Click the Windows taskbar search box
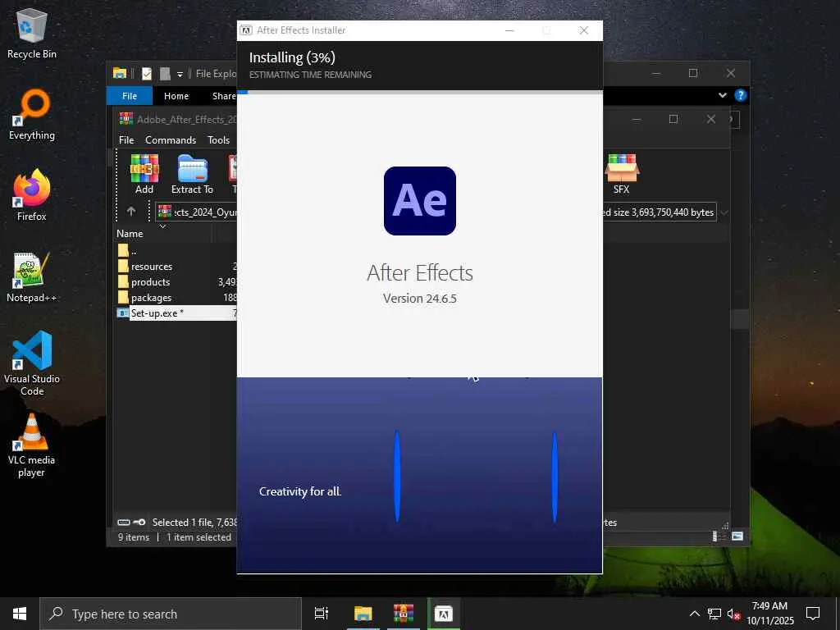Image resolution: width=840 pixels, height=630 pixels. pos(171,614)
